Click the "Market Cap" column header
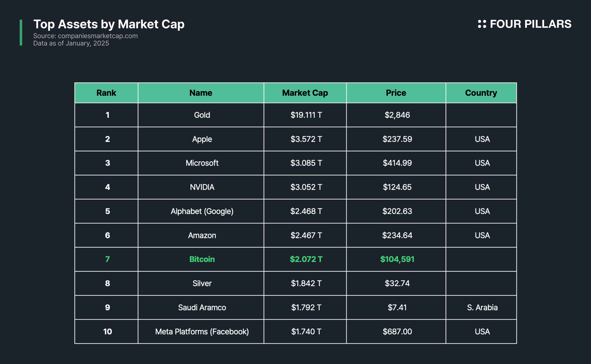The width and height of the screenshot is (591, 364). coord(305,93)
